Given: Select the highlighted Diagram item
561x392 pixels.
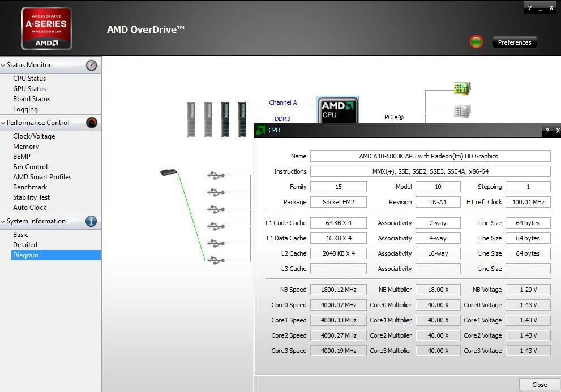Looking at the screenshot, I should pyautogui.click(x=56, y=255).
